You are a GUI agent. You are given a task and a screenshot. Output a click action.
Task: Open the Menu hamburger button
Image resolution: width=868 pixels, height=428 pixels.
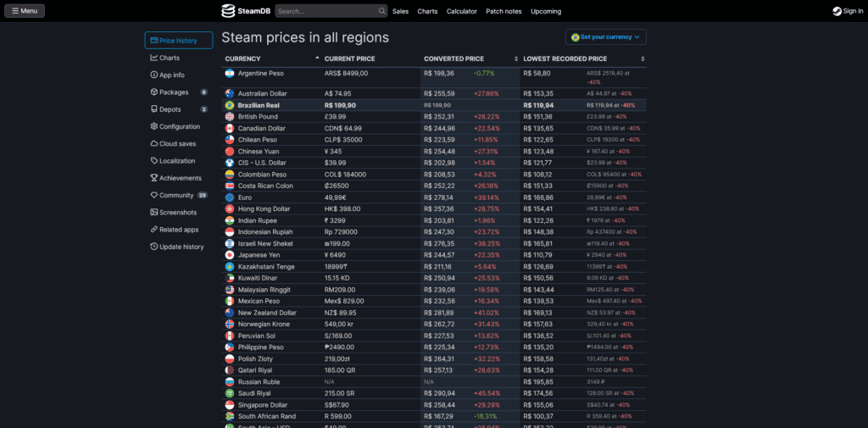(24, 11)
